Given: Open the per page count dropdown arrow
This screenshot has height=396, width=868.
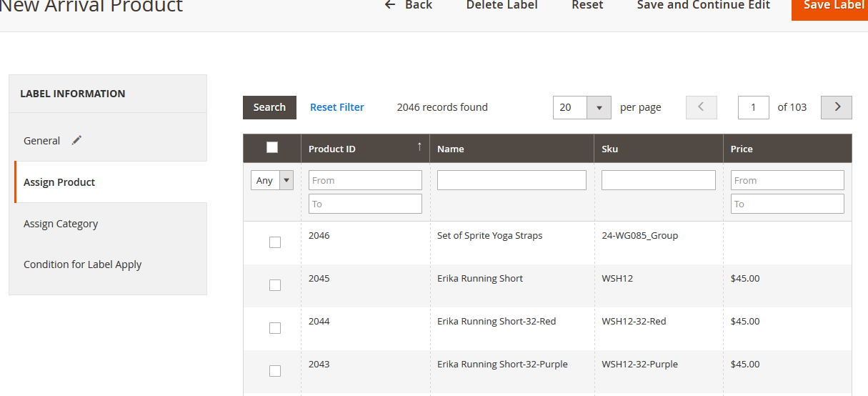Looking at the screenshot, I should 599,108.
